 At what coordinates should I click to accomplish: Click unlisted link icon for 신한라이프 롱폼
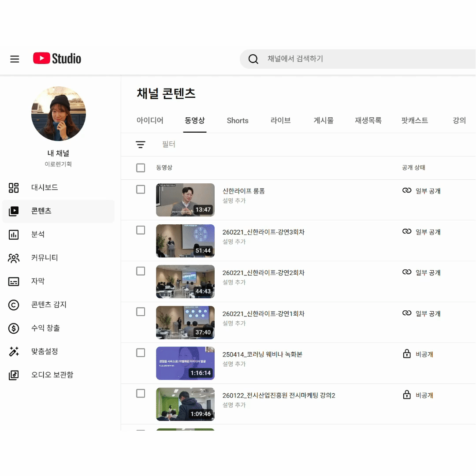point(407,190)
